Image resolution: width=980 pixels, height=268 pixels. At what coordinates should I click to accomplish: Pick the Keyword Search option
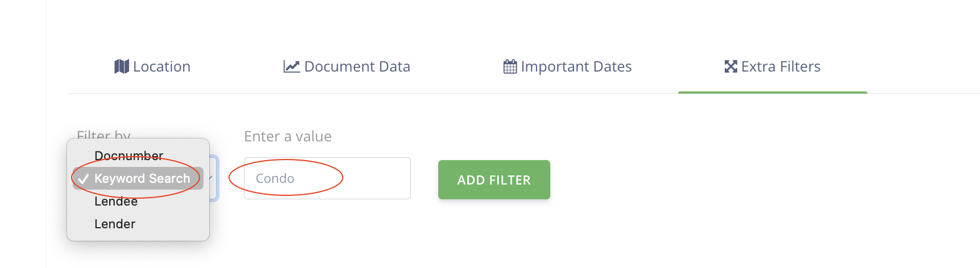[142, 178]
